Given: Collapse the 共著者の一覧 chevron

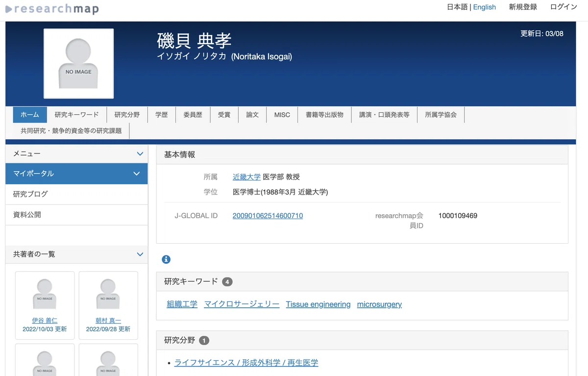Looking at the screenshot, I should 140,254.
